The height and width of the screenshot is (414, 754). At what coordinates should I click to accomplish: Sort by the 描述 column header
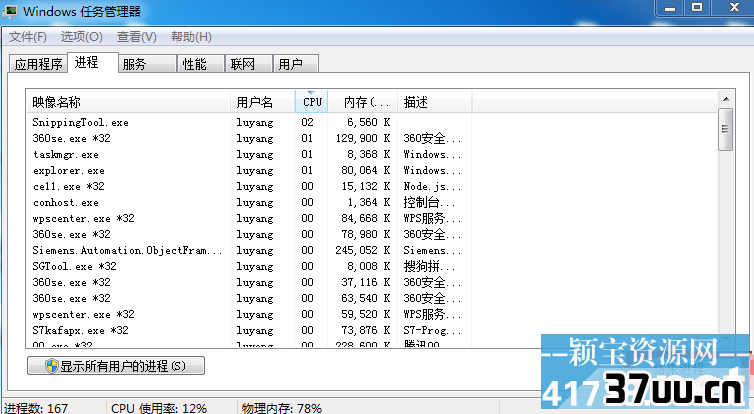coord(435,102)
